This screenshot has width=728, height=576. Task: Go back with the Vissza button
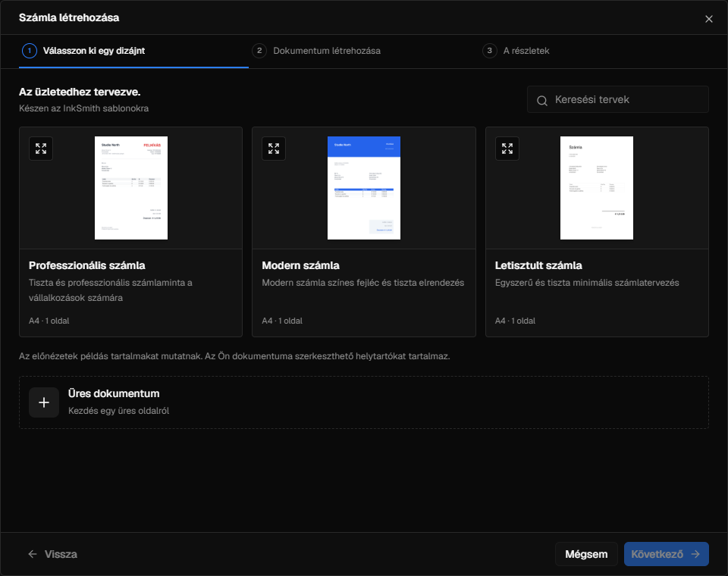click(x=52, y=554)
